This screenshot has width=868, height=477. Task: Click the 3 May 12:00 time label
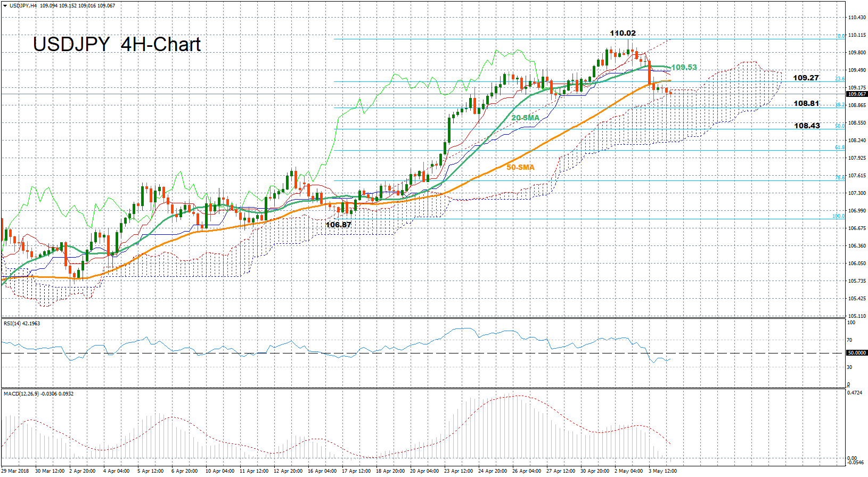tap(662, 471)
